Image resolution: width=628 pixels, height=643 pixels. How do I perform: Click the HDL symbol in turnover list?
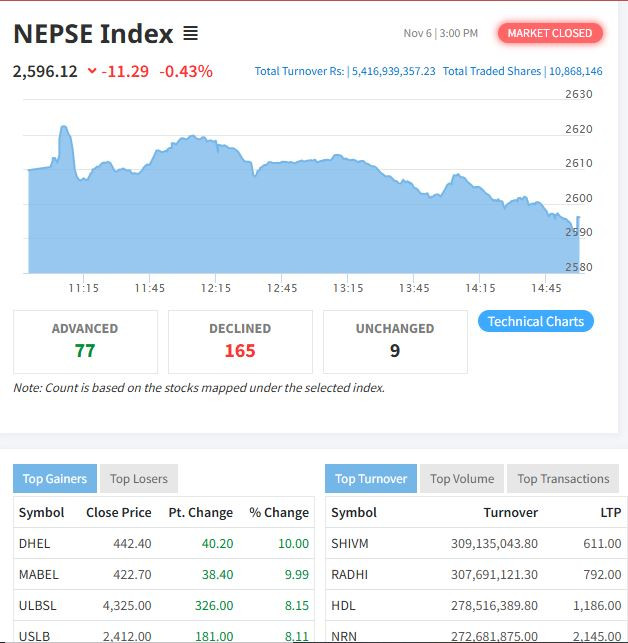click(343, 605)
